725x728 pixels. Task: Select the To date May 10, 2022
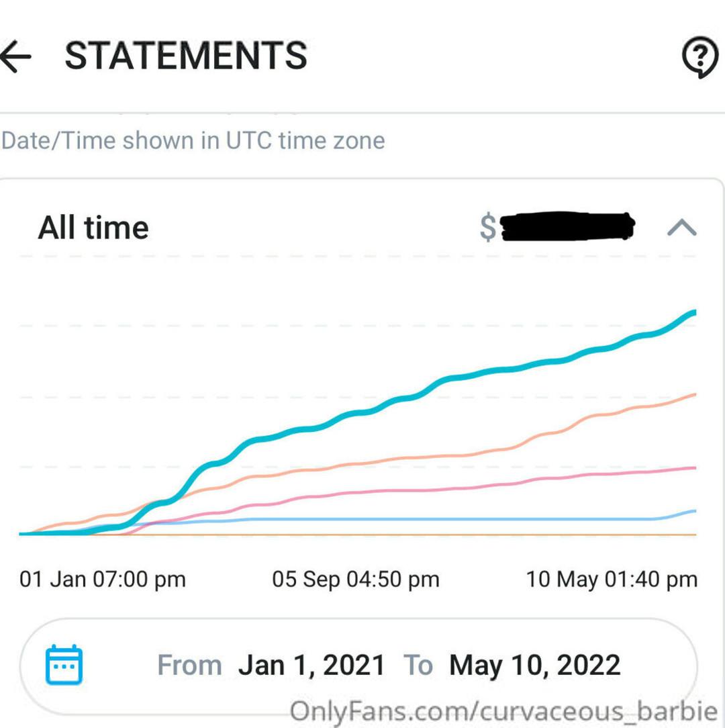click(535, 665)
